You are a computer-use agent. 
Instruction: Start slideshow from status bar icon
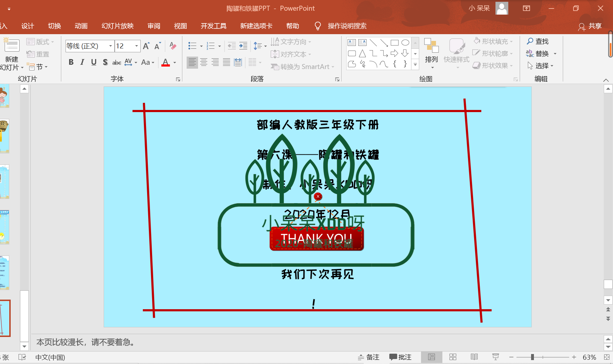pos(495,357)
